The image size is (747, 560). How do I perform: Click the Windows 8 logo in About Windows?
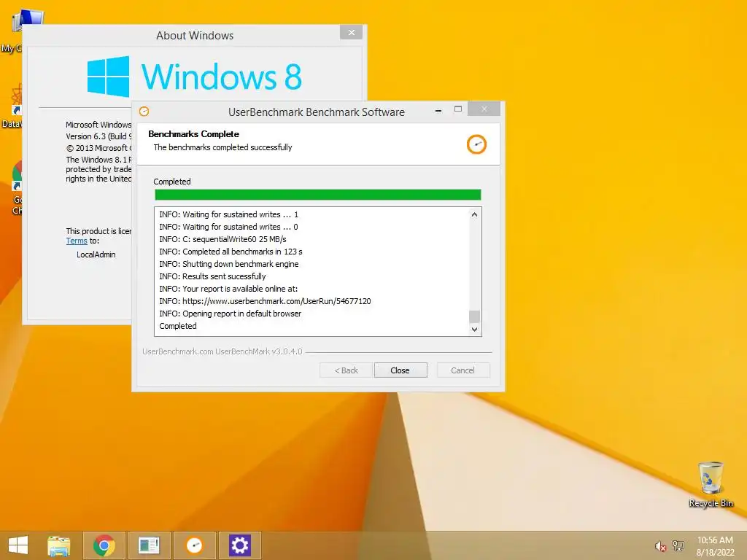194,76
